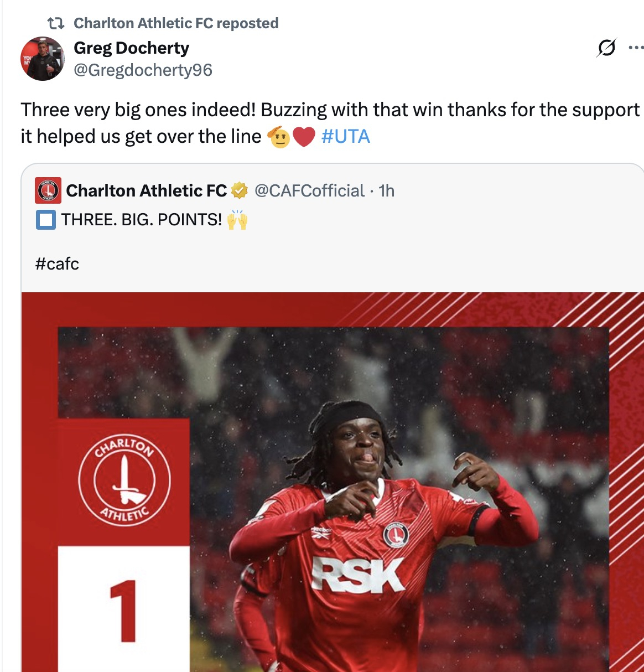Click the red heart emoji

click(304, 137)
